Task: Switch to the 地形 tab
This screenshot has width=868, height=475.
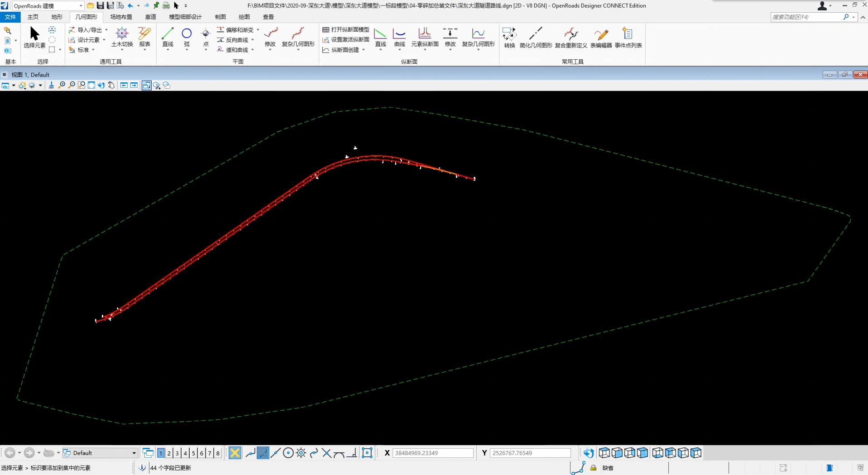Action: [57, 17]
